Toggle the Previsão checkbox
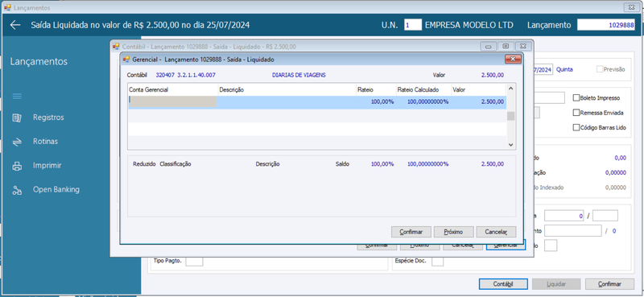Image resolution: width=644 pixels, height=297 pixels. pos(600,69)
